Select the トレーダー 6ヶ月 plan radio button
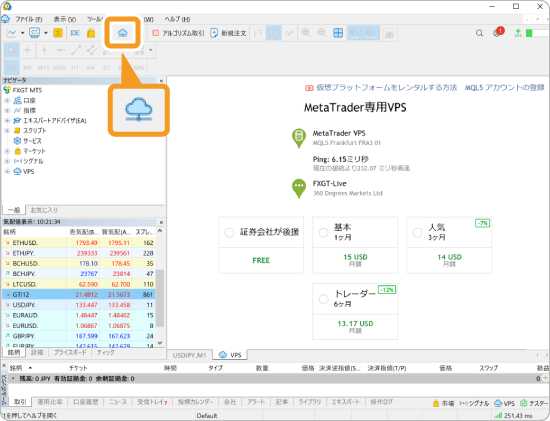Screen dimensions: 550x421 pos(323,299)
